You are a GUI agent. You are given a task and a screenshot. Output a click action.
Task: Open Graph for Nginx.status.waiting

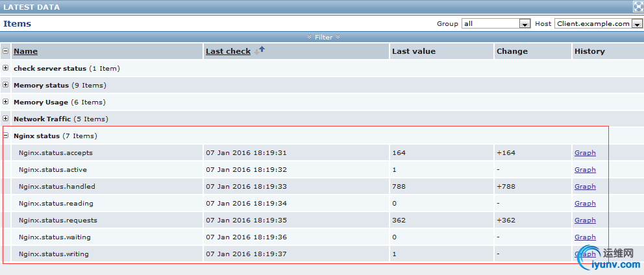(585, 237)
